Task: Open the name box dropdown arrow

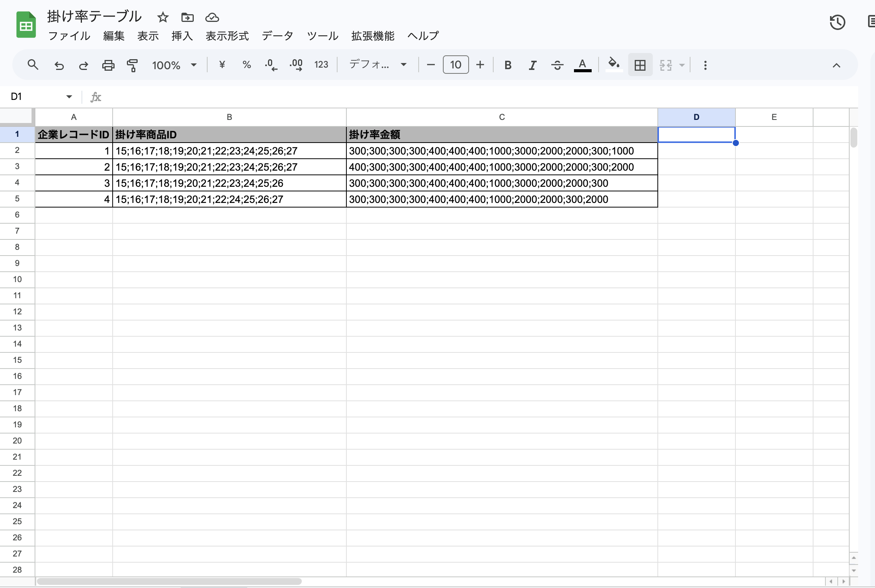Action: click(x=69, y=96)
